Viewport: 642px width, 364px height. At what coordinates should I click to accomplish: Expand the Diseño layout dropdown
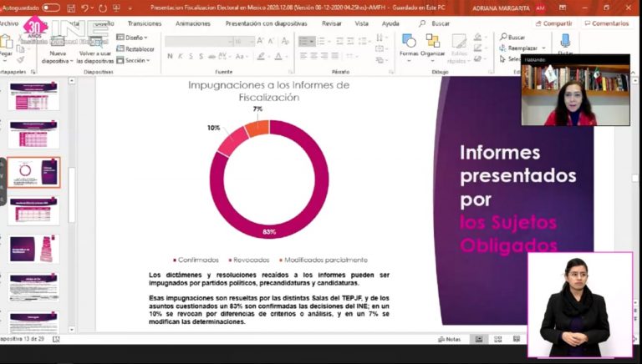point(132,38)
